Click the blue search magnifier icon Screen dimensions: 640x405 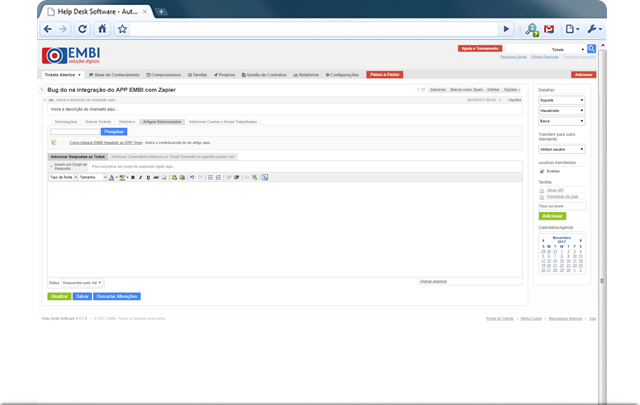click(x=591, y=48)
